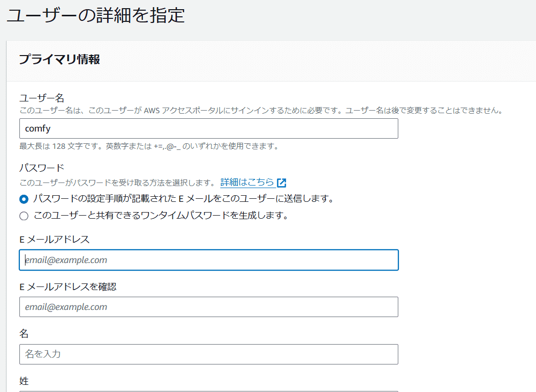
Task: Click the 名 input field
Action: (209, 354)
